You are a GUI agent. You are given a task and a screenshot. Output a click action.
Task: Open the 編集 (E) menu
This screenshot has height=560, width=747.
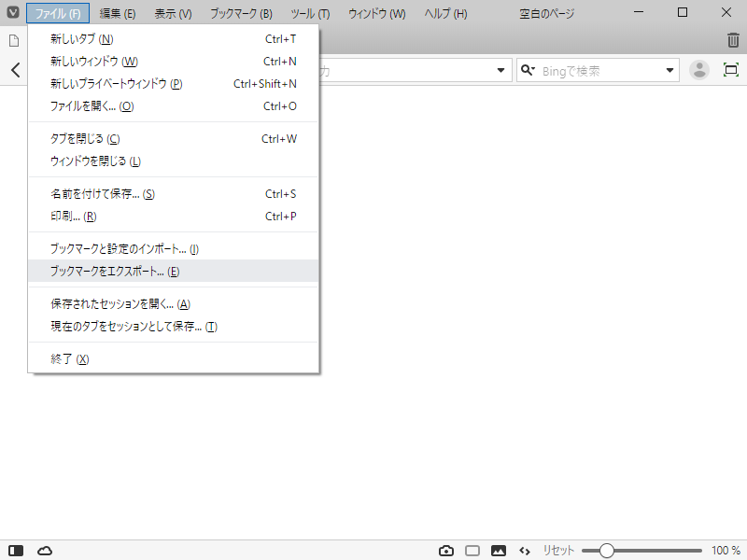click(118, 13)
